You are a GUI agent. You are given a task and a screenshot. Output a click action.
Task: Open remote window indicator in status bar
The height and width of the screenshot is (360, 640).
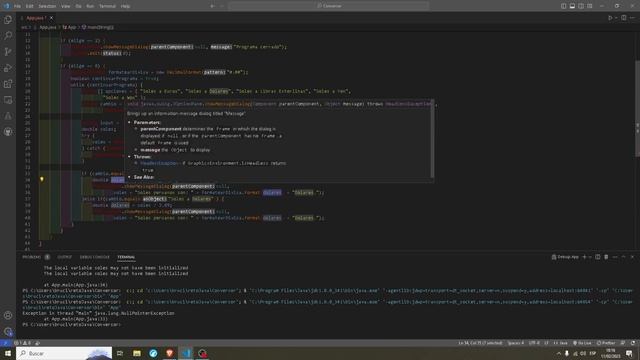pos(6,343)
